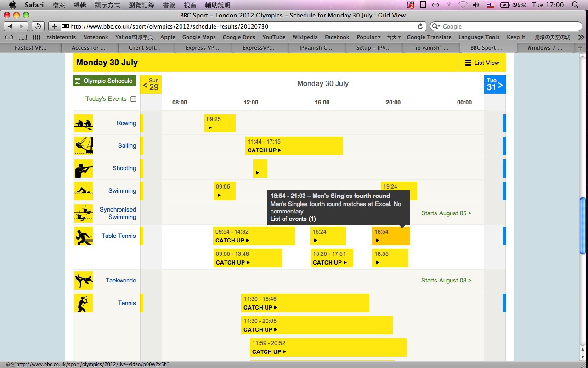Click the Table Tennis pictogram icon
Screen dimensions: 588x368
(84, 236)
